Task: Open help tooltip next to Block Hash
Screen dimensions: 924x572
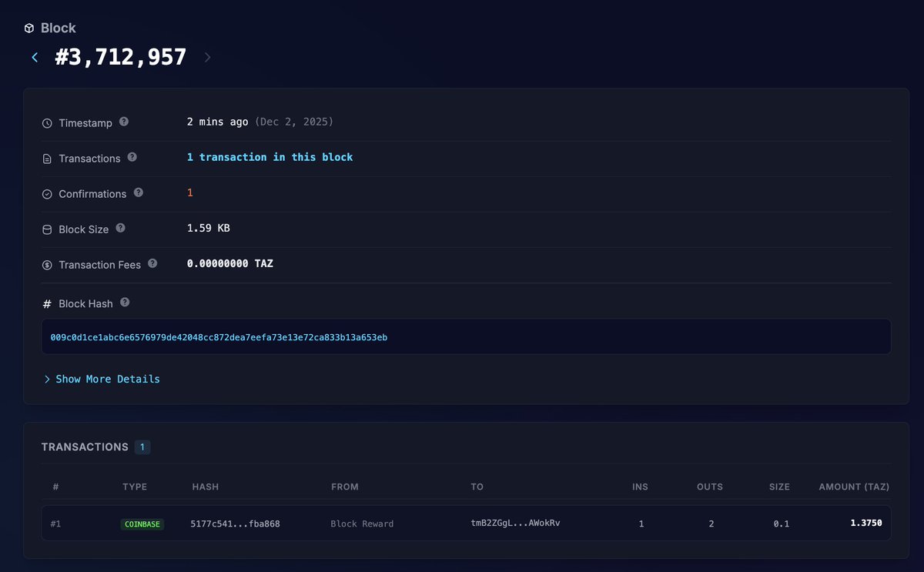Action: tap(125, 303)
